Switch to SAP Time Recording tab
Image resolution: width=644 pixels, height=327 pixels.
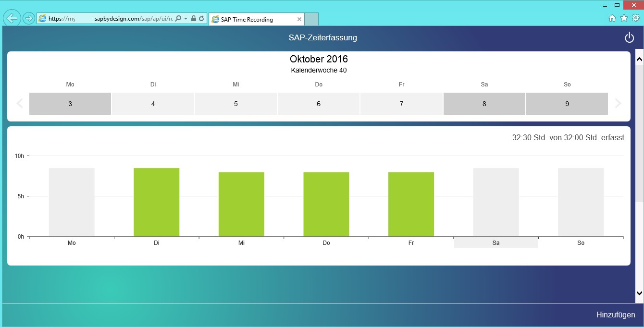pyautogui.click(x=255, y=20)
